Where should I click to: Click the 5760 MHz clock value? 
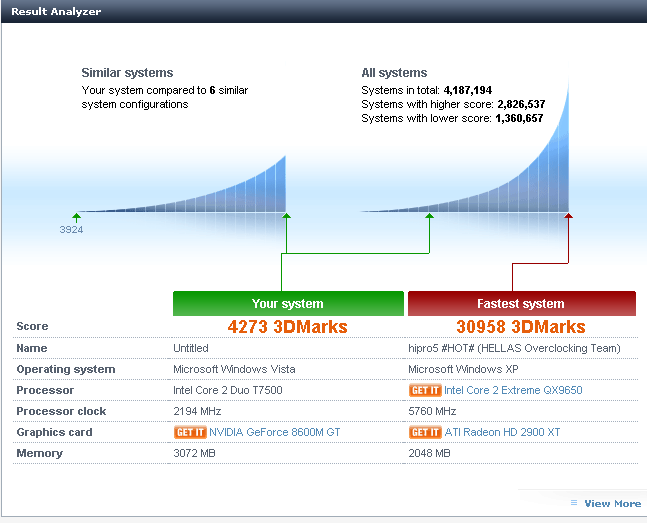point(432,411)
